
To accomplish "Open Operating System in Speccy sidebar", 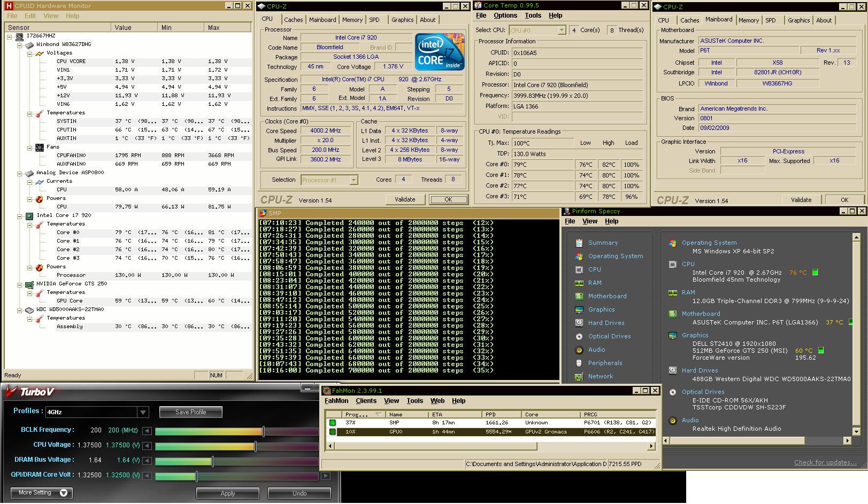I will coord(616,256).
